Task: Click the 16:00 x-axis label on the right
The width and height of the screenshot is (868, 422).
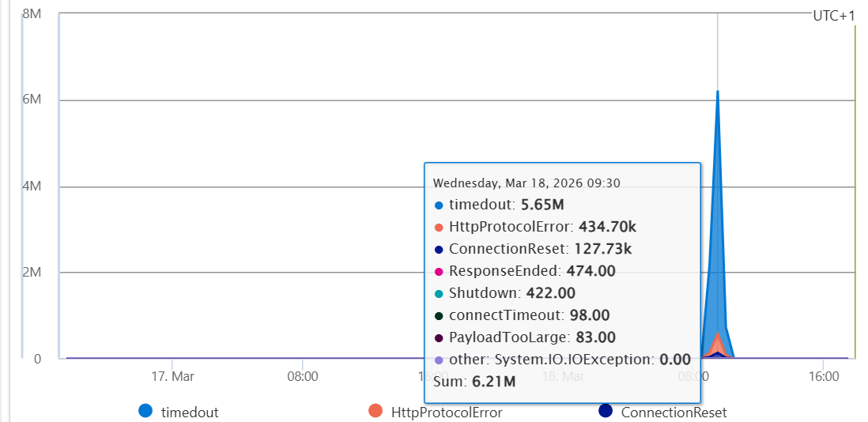Action: tap(823, 376)
